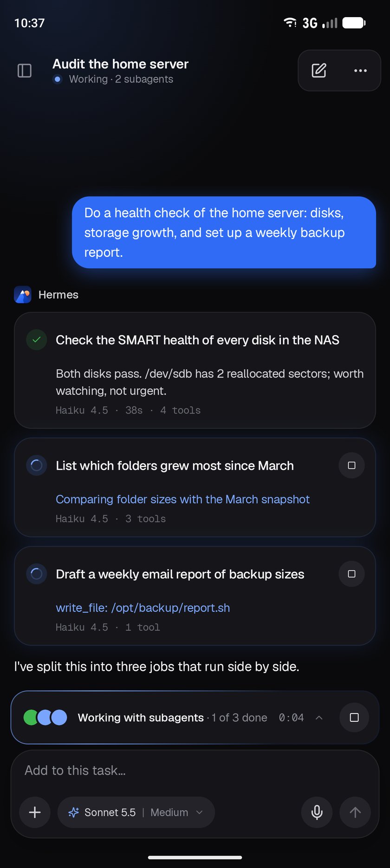
Task: Start a new chat with compose icon
Action: tap(318, 71)
